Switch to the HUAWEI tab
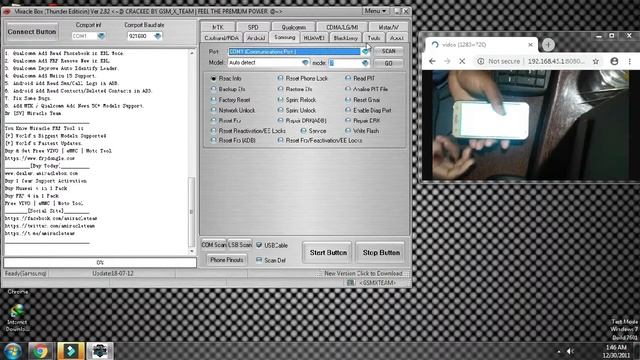The width and height of the screenshot is (640, 360). coord(314,38)
